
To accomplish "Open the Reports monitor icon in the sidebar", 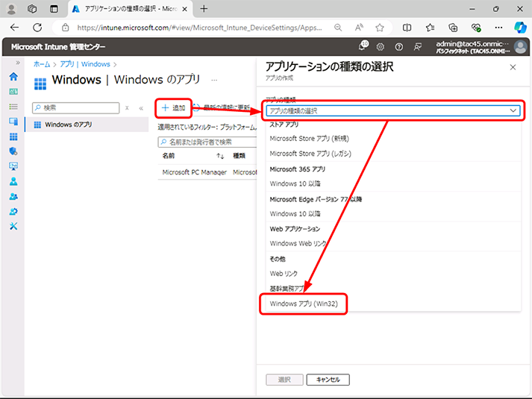I will tap(13, 166).
